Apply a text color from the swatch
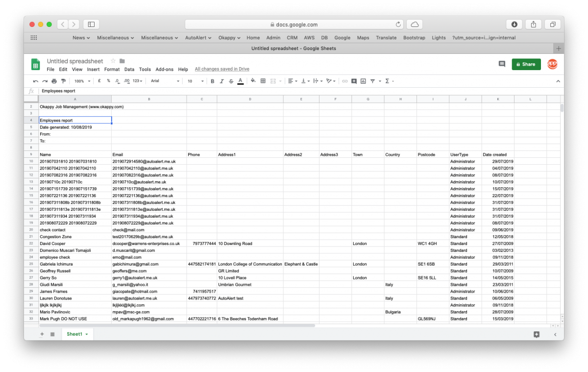The height and width of the screenshot is (372, 588). pyautogui.click(x=240, y=81)
